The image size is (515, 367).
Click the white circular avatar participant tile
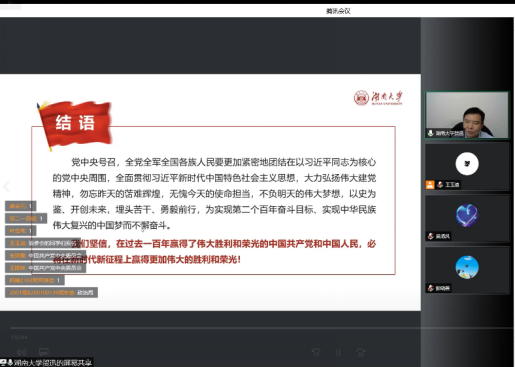pos(467,164)
